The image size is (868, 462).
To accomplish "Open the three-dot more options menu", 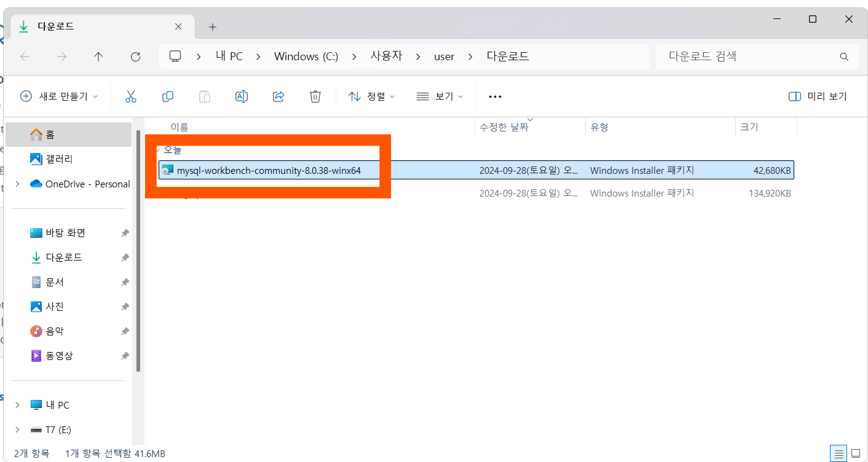I will 495,96.
